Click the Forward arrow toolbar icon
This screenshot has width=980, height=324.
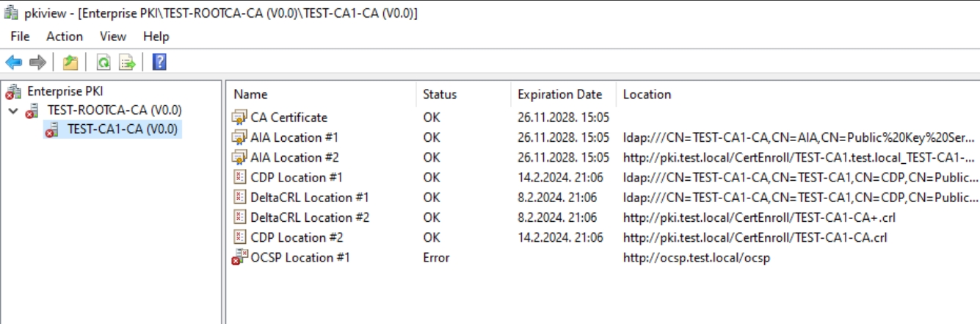[37, 63]
